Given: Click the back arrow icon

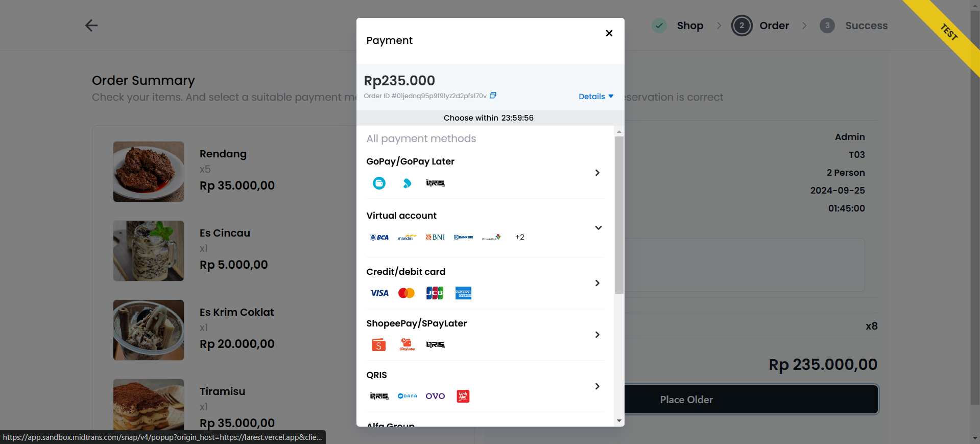Looking at the screenshot, I should [x=91, y=26].
